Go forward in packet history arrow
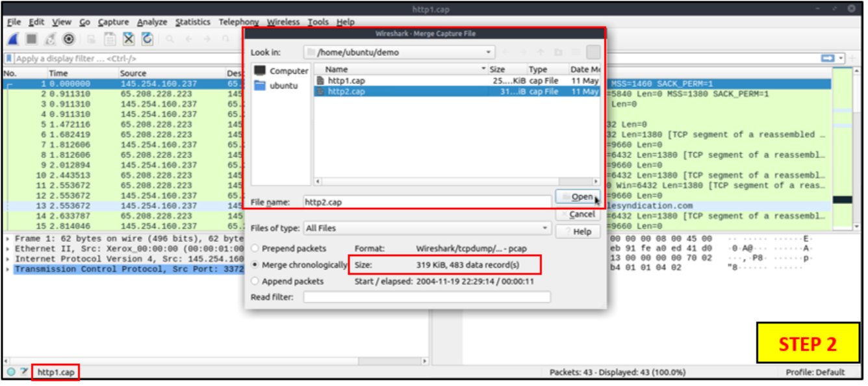Image resolution: width=868 pixels, height=386 pixels. click(x=207, y=39)
